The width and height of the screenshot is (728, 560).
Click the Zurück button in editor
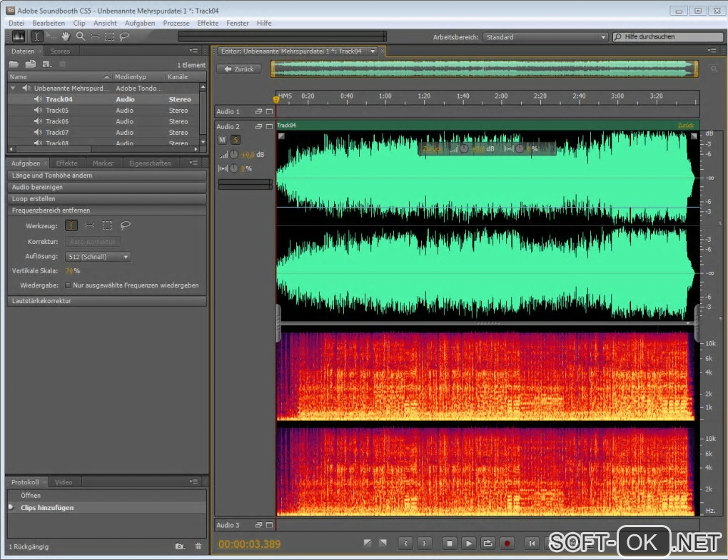[239, 69]
